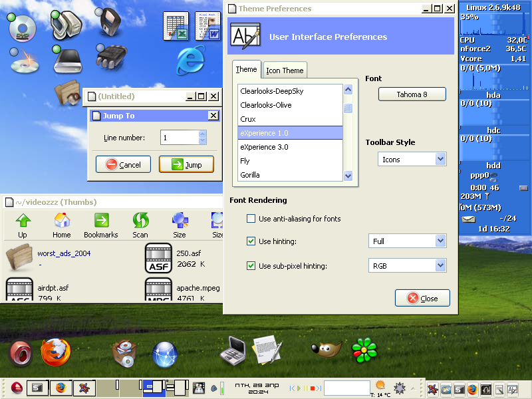Click Scan in the videozzz toolbar
The height and width of the screenshot is (399, 532).
coord(140,225)
